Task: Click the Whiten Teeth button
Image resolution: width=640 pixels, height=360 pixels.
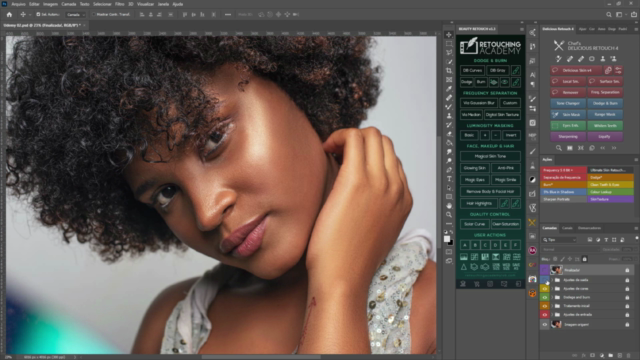Action: [605, 125]
